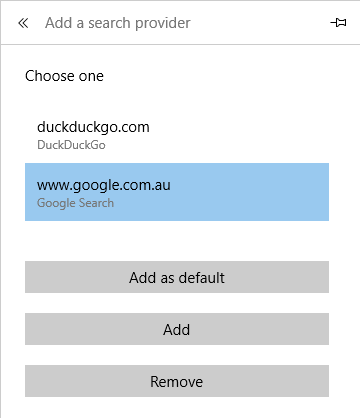
Task: Select the www.google.com.au provider entry
Action: click(177, 192)
